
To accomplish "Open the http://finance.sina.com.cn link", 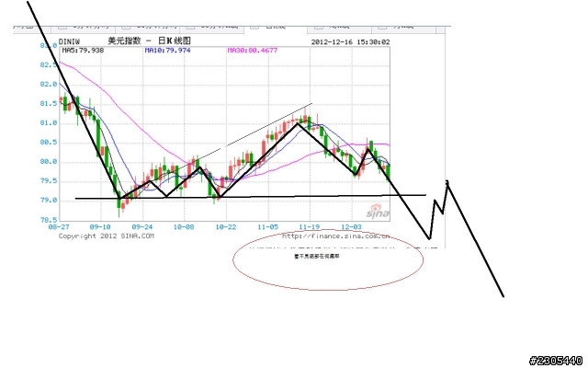I will tap(336, 236).
